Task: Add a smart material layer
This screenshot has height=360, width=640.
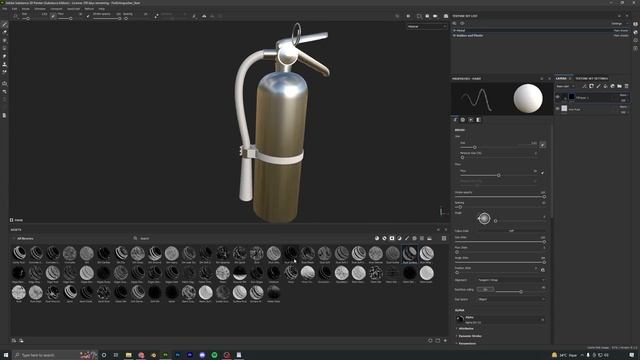Action: (x=612, y=86)
